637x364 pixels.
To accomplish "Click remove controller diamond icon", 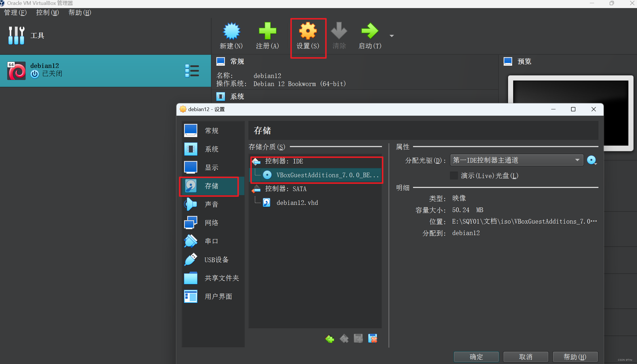I will 344,339.
